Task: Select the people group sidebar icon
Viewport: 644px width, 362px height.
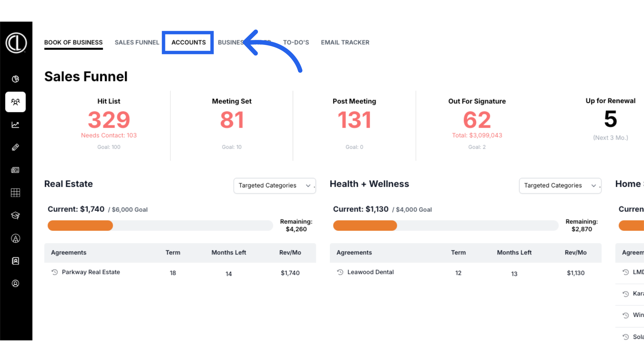Action: [x=15, y=102]
